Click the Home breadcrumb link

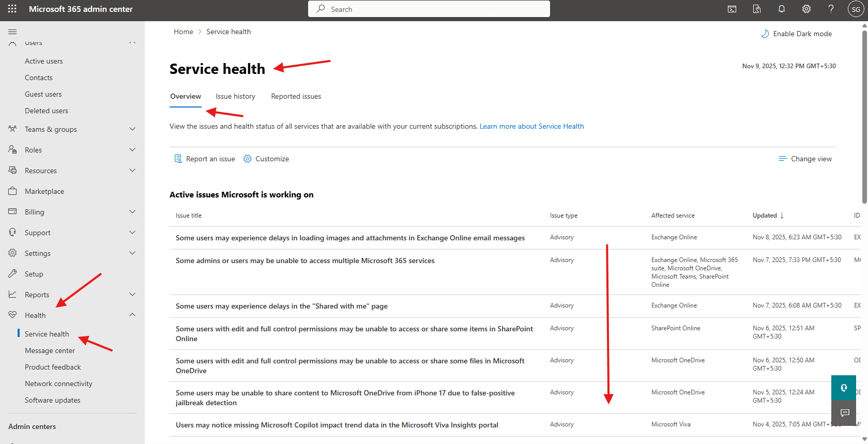pyautogui.click(x=184, y=32)
